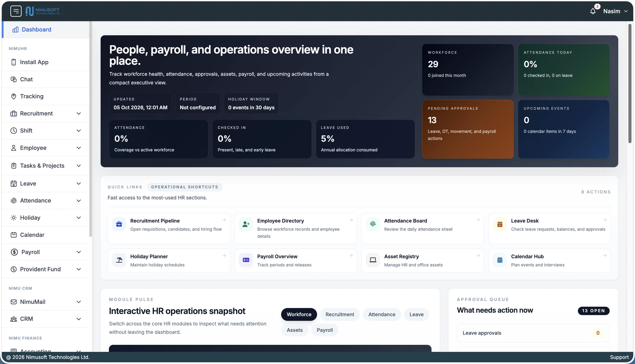
Task: Click the Attendance Board fingerprint icon
Action: pos(373,224)
